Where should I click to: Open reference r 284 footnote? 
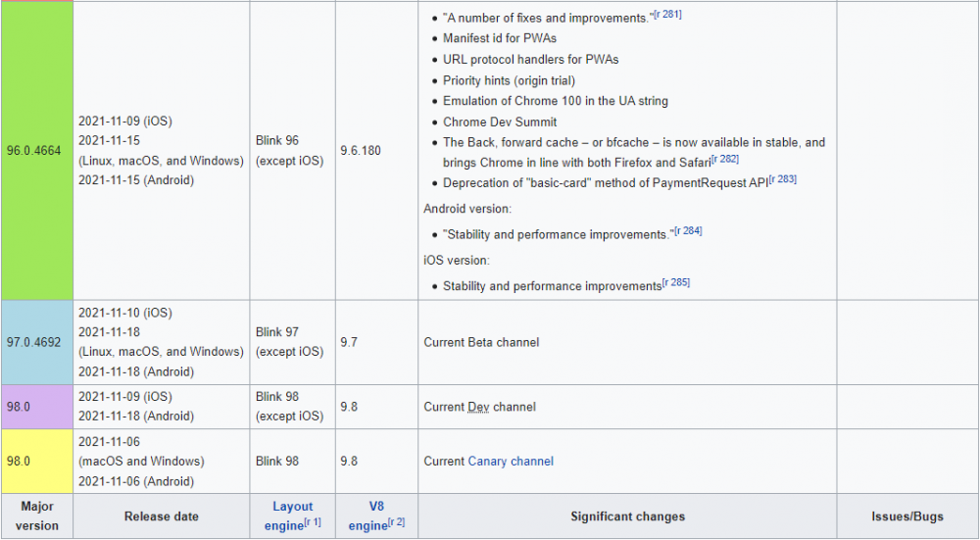pyautogui.click(x=688, y=231)
